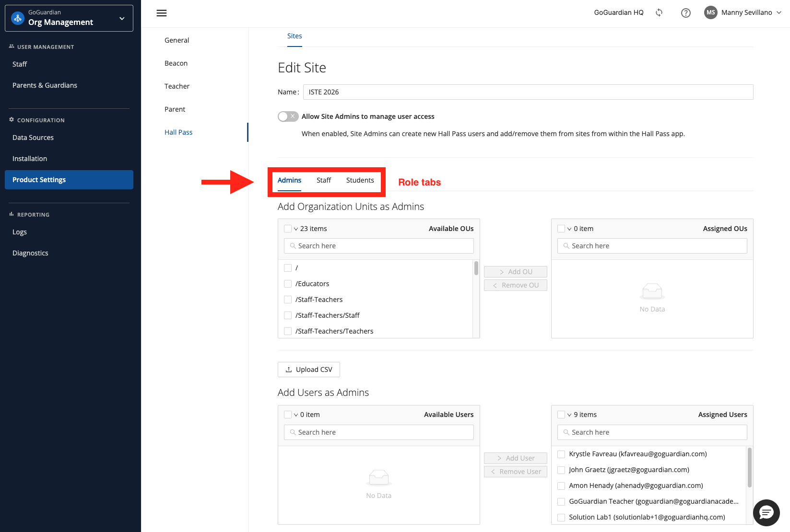Click the search icon in Available OUs
The height and width of the screenshot is (532, 790).
293,246
